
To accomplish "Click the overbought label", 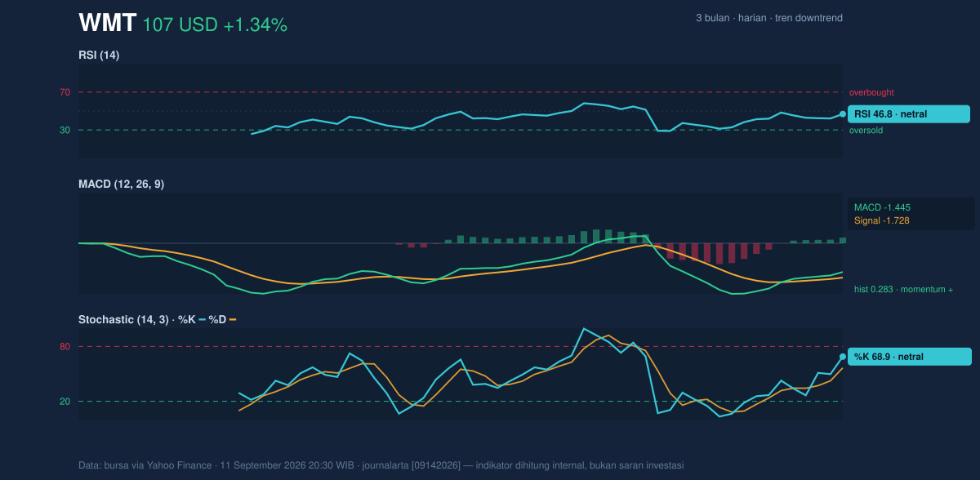I will click(x=871, y=92).
